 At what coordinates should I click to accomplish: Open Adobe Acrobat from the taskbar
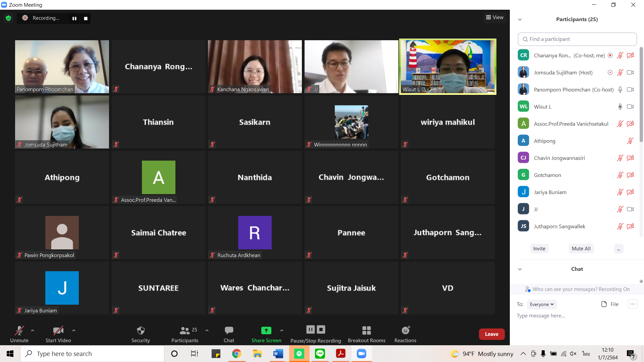[x=341, y=354]
